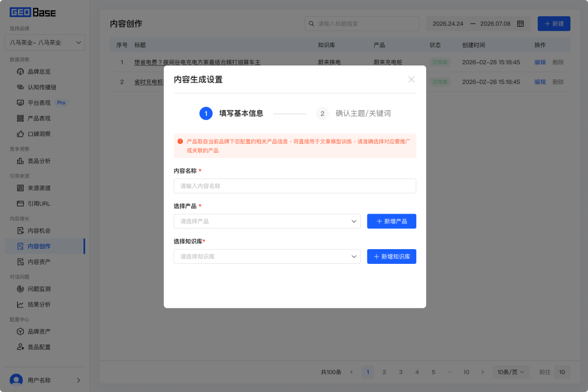Open 平台表现 menu item
The width and height of the screenshot is (588, 392).
(x=45, y=103)
